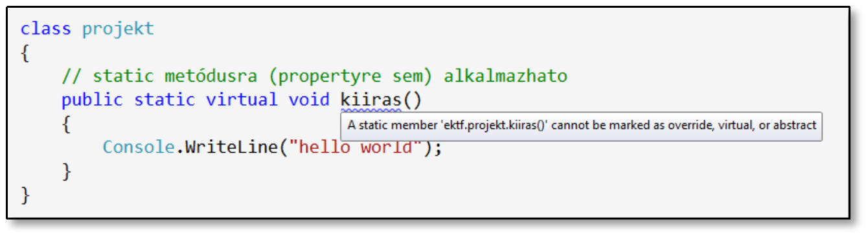Click the closing brace of the class

[25, 194]
